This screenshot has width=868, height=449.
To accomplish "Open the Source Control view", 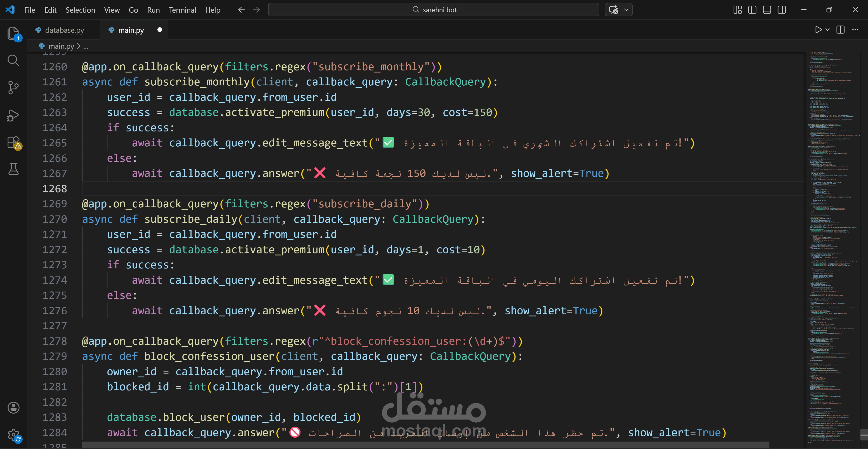I will click(x=14, y=88).
